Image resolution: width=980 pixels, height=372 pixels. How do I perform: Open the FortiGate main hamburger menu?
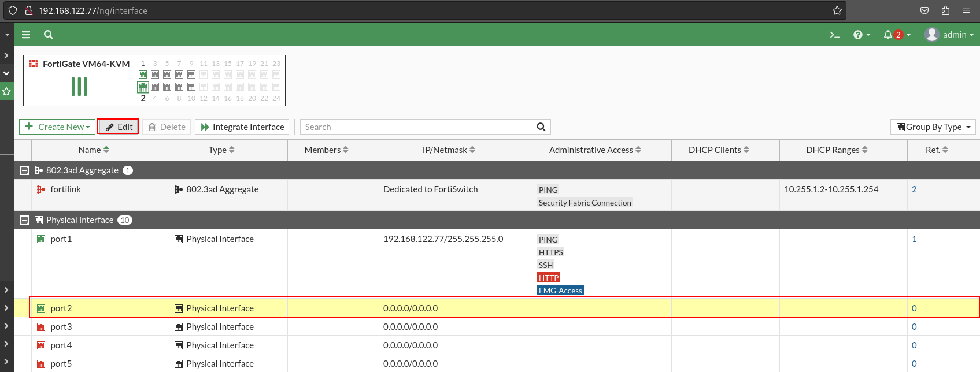pos(26,35)
